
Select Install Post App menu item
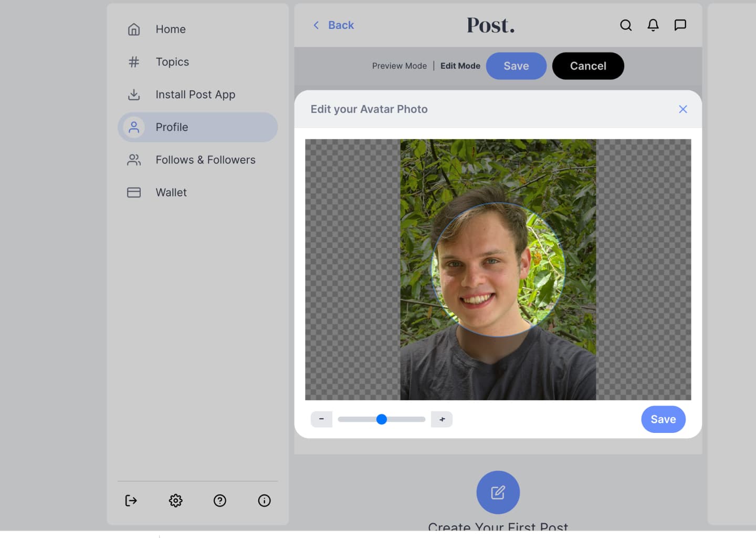point(195,95)
